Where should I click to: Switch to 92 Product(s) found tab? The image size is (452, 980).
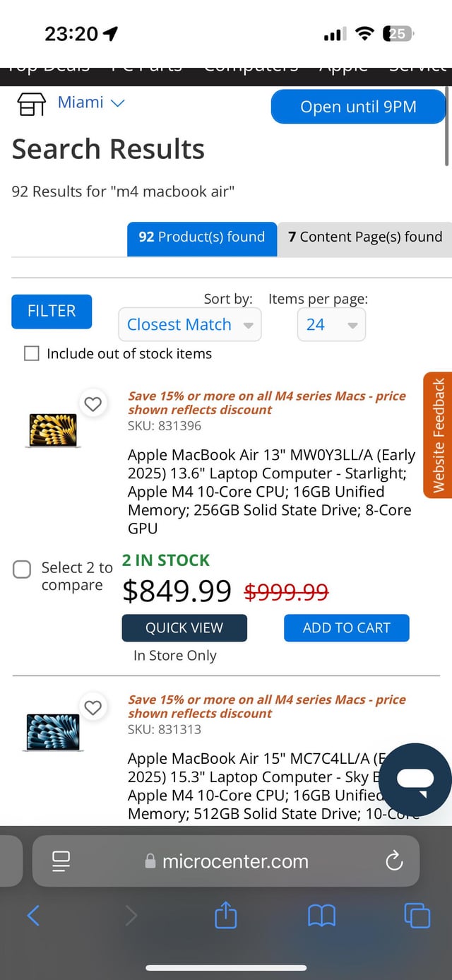coord(201,237)
